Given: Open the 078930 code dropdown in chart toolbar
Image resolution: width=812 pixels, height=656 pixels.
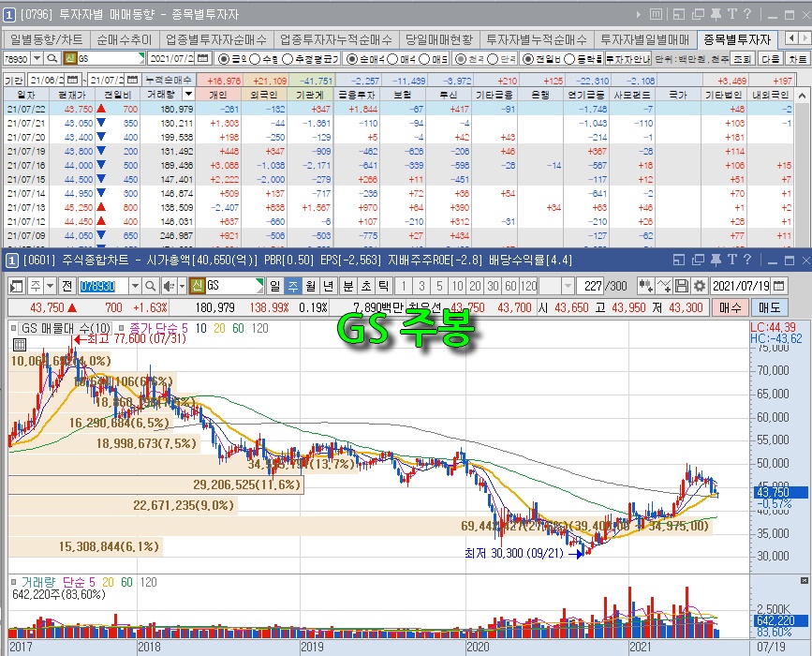Looking at the screenshot, I should [135, 286].
